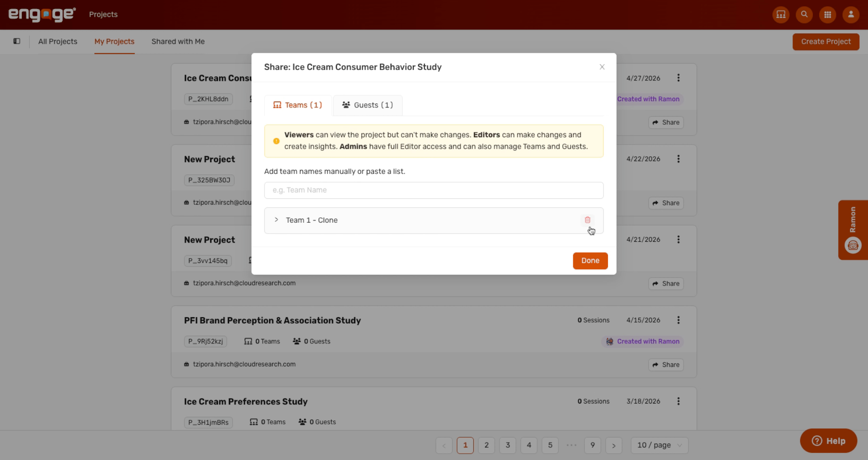Screen dimensions: 868x460
Task: Open more options for 4/21/2026 project
Action: coord(678,239)
